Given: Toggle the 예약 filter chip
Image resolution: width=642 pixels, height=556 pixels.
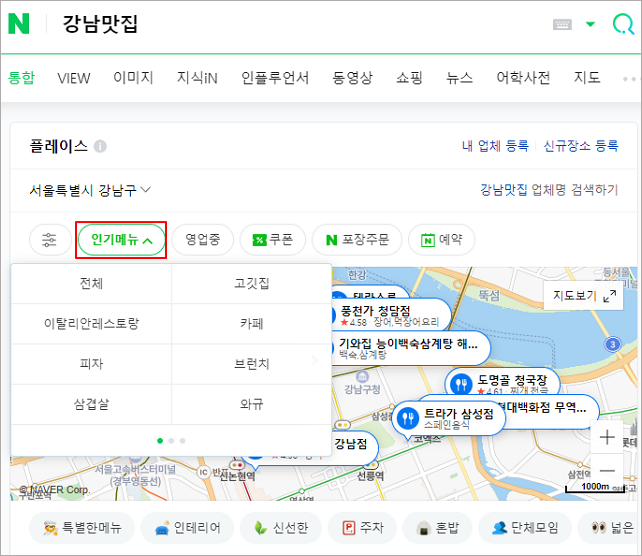Looking at the screenshot, I should 441,240.
